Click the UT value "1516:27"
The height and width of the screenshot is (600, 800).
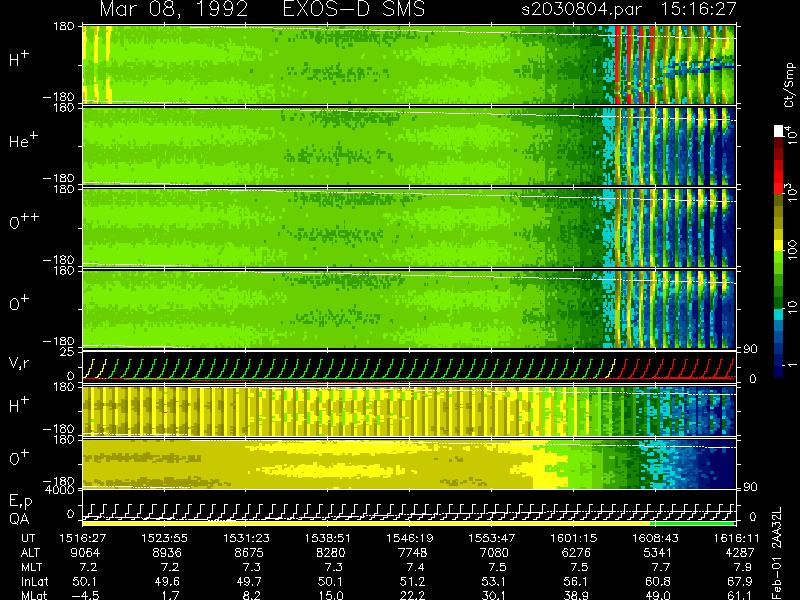point(83,538)
